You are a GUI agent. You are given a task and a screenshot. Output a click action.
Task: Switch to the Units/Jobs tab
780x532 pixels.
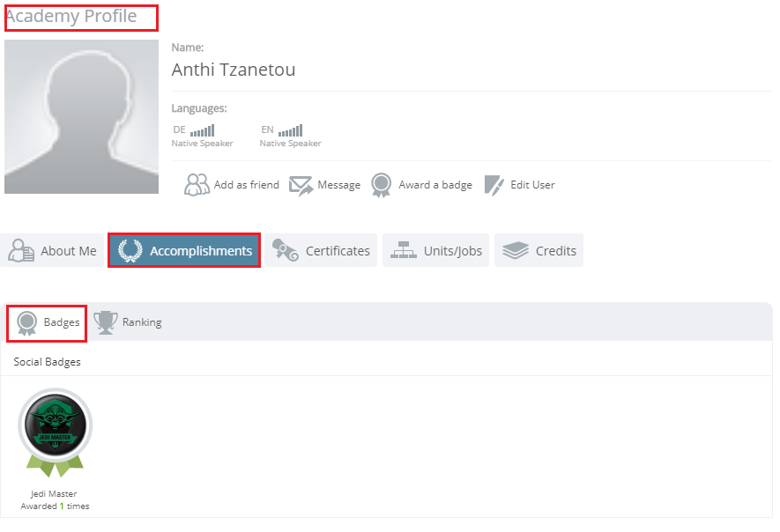pyautogui.click(x=435, y=249)
